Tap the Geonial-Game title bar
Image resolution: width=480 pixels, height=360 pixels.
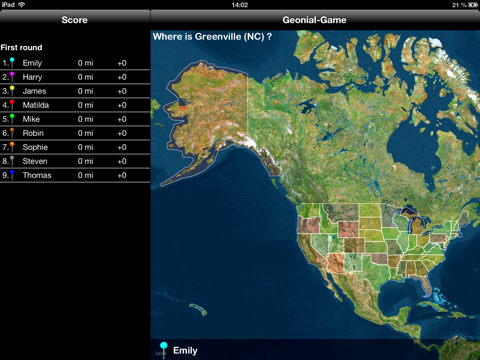click(315, 20)
